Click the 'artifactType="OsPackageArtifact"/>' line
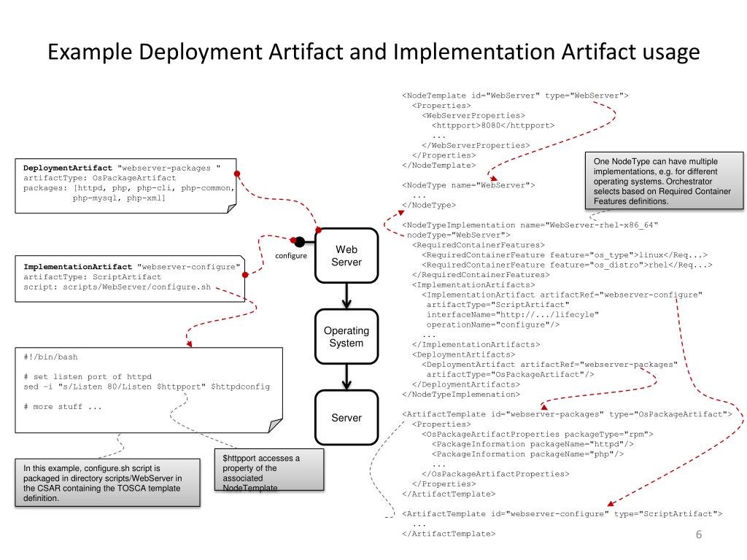The height and width of the screenshot is (560, 747). click(x=510, y=375)
